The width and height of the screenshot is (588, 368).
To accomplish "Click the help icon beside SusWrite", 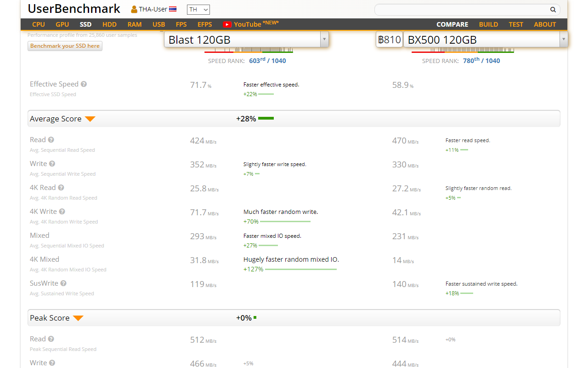I will coord(63,283).
